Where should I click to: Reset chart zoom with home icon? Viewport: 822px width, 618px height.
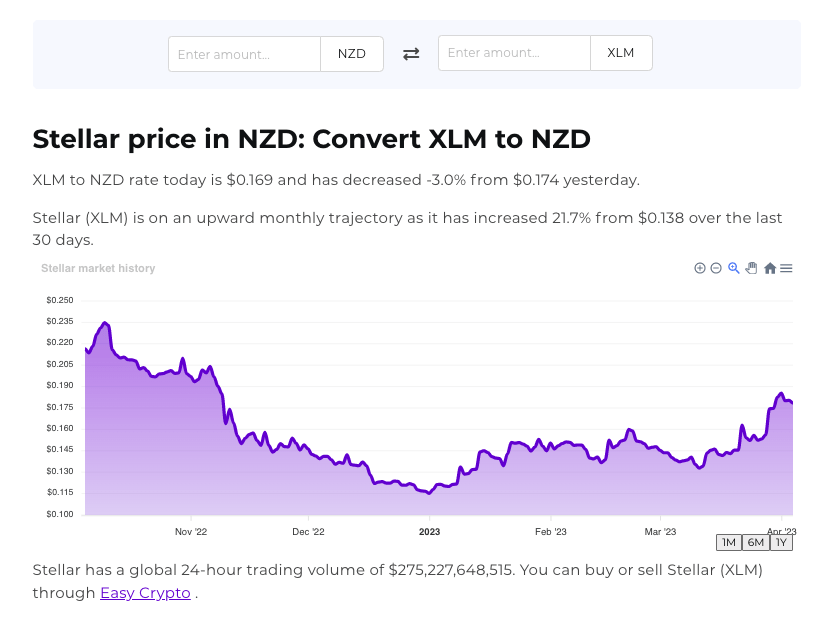tap(770, 268)
